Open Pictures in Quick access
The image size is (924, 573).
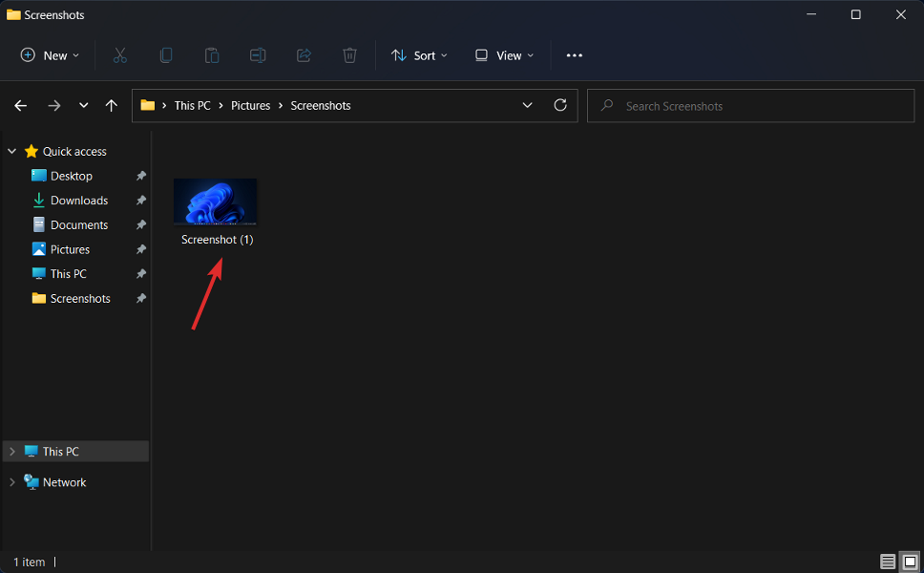(70, 249)
